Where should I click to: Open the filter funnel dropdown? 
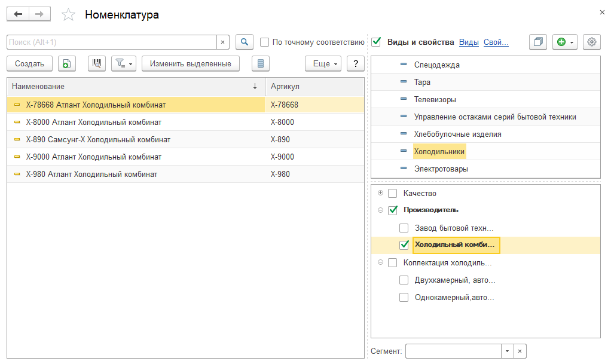(124, 63)
